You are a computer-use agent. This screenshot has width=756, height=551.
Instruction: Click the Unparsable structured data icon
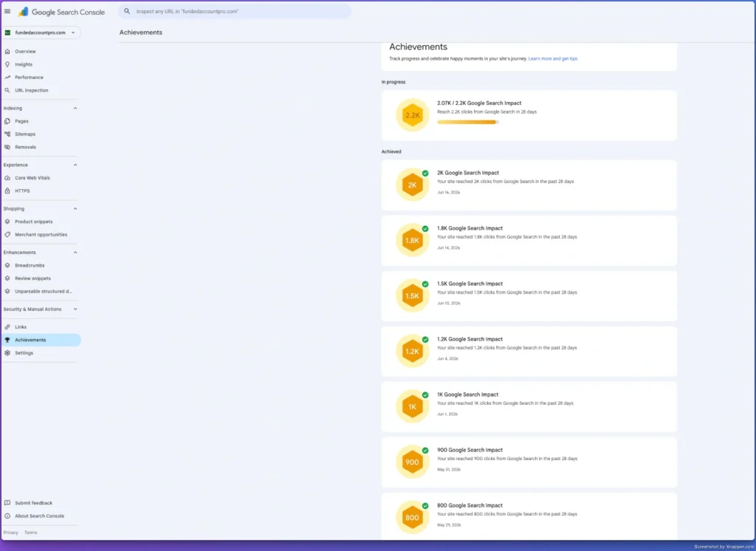point(7,292)
